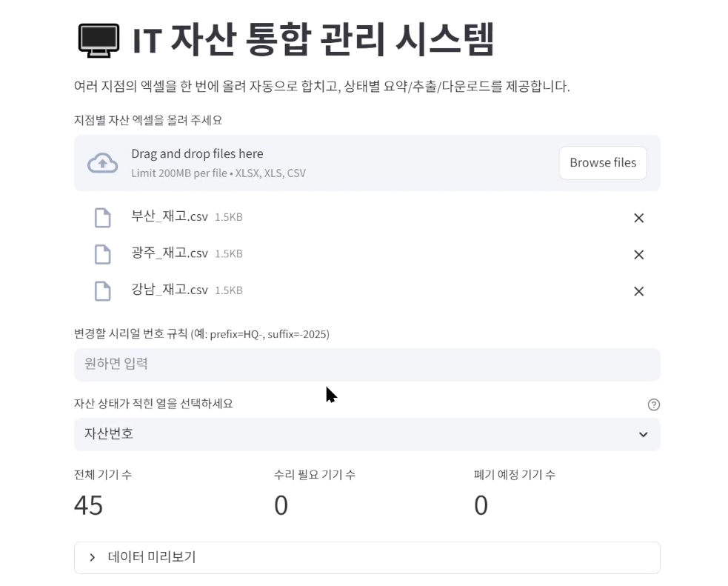Click the cloud upload icon
This screenshot has height=586, width=728.
(103, 162)
